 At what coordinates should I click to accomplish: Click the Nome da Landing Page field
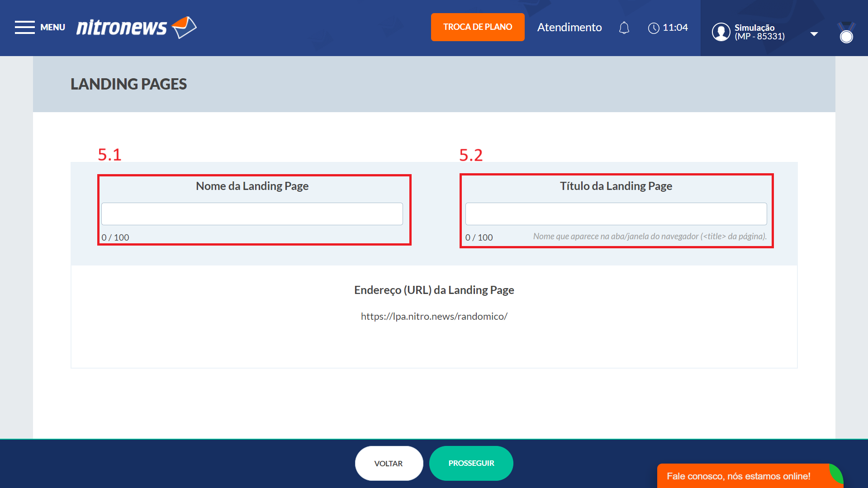point(252,214)
